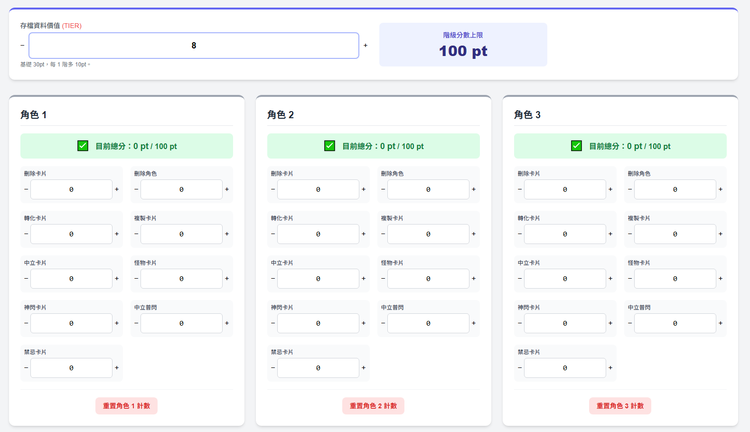Increase 刪除角色 count in 角色 3
The image size is (750, 432).
(721, 189)
